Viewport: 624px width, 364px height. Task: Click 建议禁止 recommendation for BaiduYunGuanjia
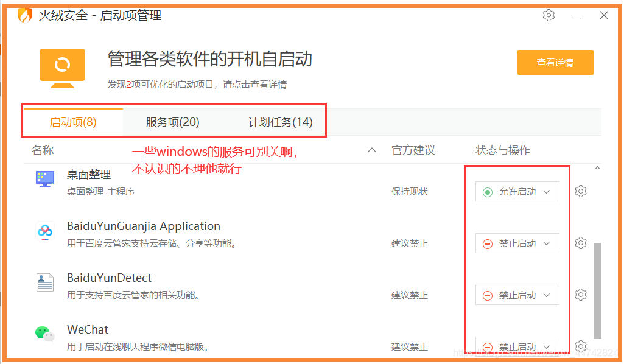coord(410,243)
